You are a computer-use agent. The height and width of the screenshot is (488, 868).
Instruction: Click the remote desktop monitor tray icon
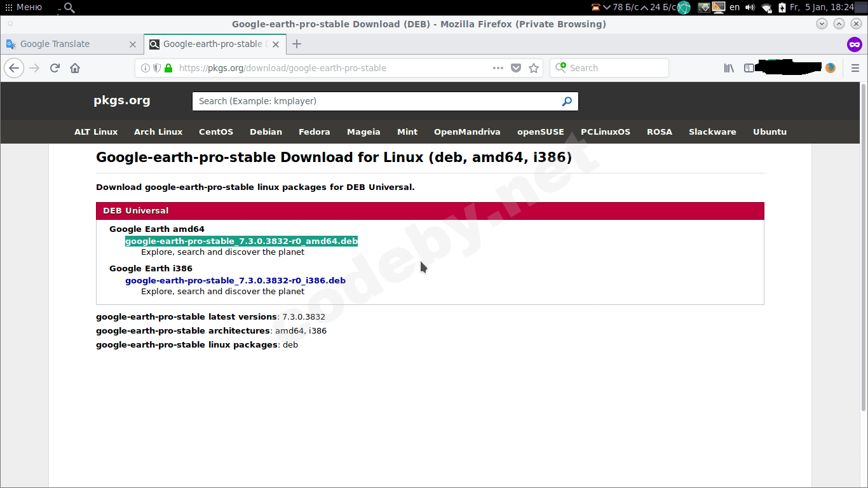[719, 8]
